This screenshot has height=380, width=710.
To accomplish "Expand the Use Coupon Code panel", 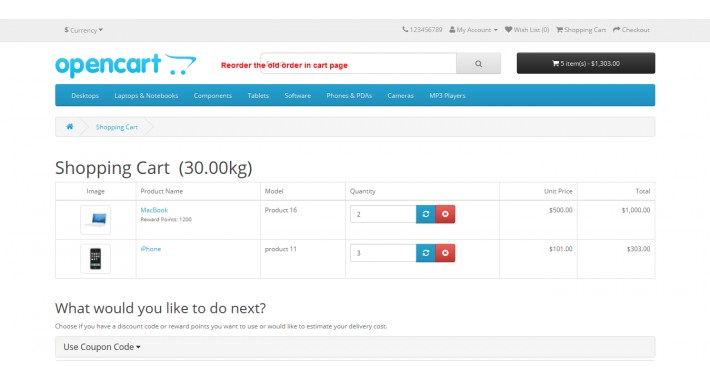I will point(355,347).
